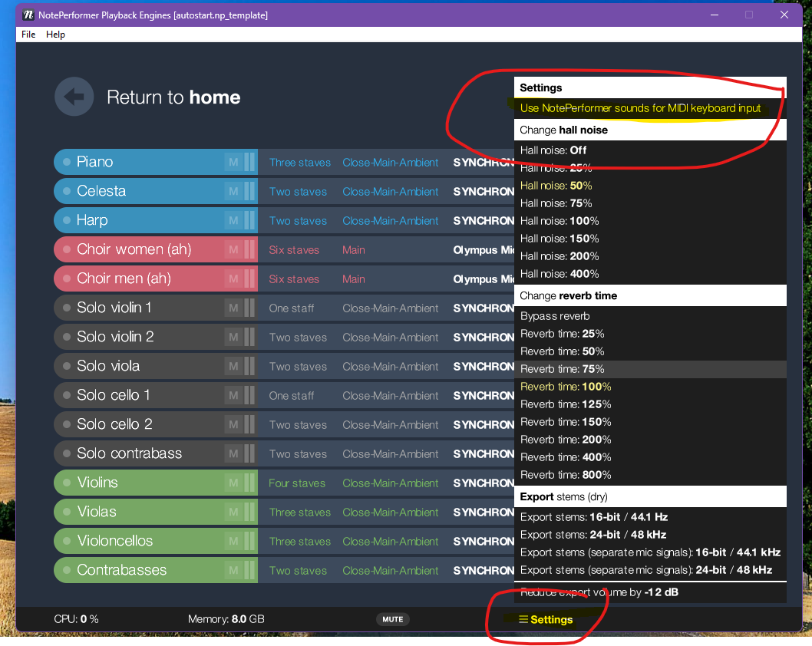Mute the Piano engine with its M button
Image resolution: width=812 pixels, height=646 pixels.
(x=233, y=162)
